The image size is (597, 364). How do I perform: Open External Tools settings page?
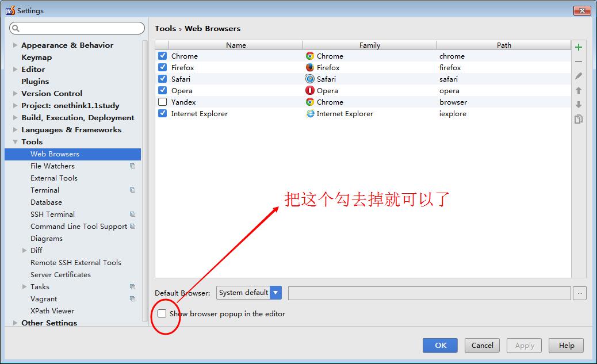pos(53,178)
